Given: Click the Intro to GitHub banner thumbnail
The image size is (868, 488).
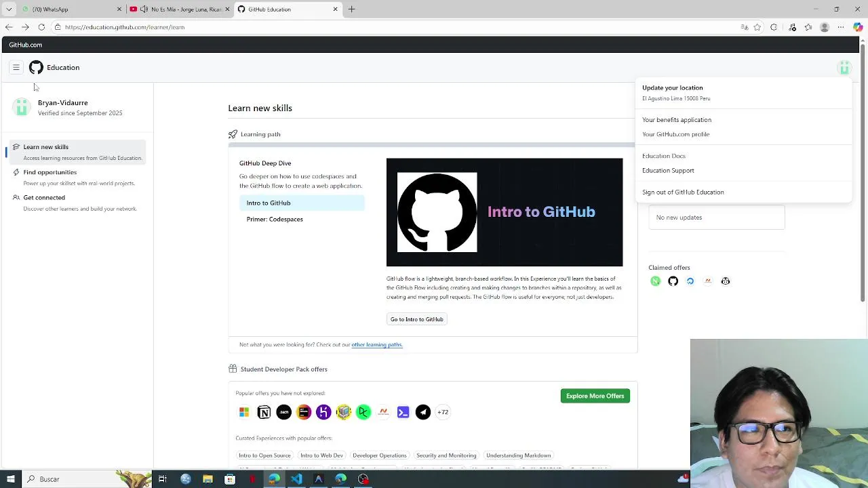Looking at the screenshot, I should point(505,212).
